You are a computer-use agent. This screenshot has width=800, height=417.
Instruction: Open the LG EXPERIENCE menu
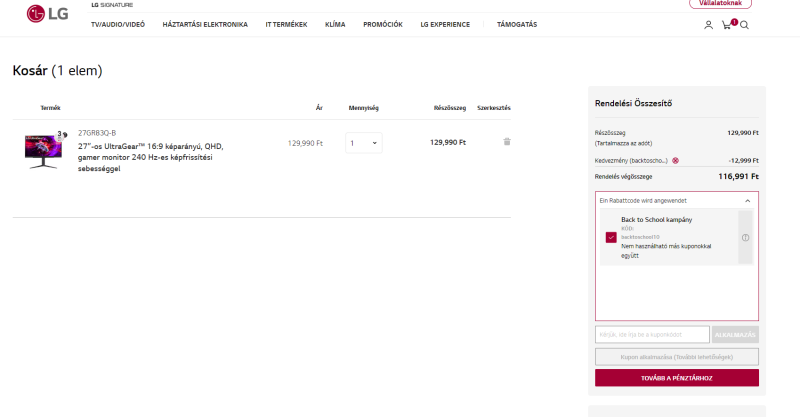[445, 24]
